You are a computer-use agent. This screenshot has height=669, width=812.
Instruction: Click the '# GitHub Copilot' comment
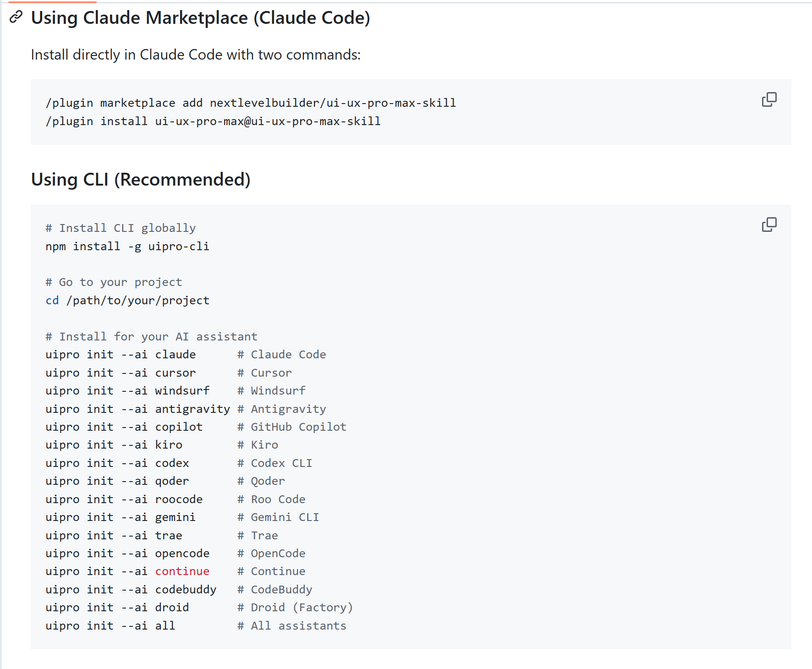(292, 427)
